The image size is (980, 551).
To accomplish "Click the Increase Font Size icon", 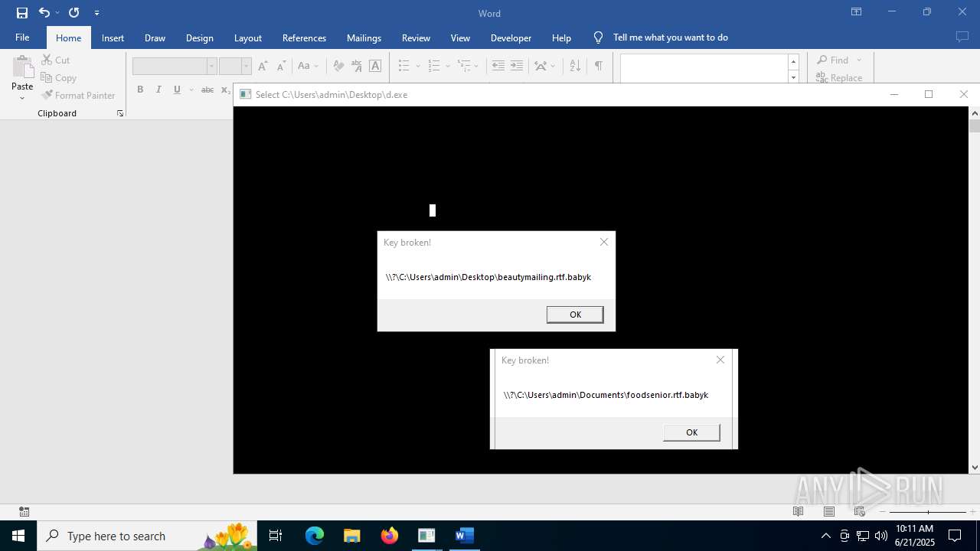I will (x=263, y=66).
